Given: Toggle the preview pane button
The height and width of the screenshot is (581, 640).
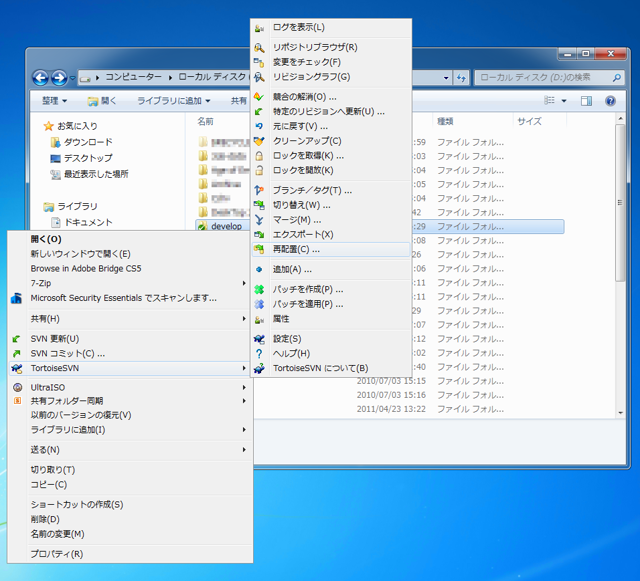Looking at the screenshot, I should [587, 101].
